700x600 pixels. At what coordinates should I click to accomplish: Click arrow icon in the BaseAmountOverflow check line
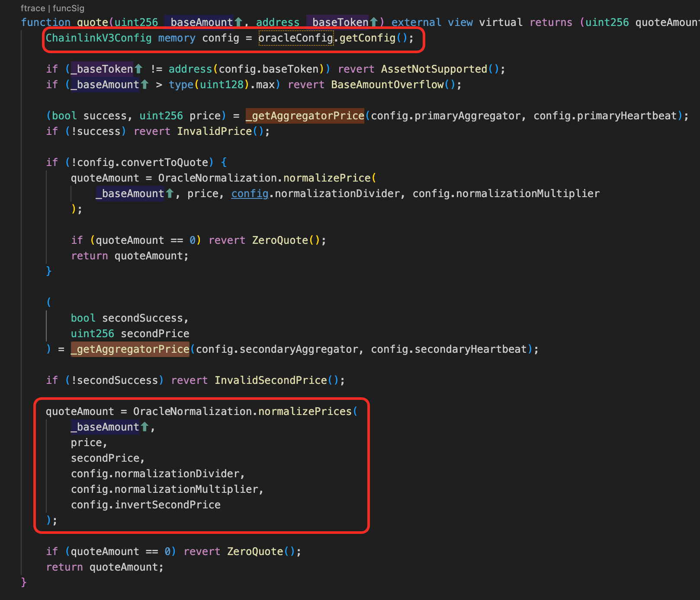click(144, 84)
